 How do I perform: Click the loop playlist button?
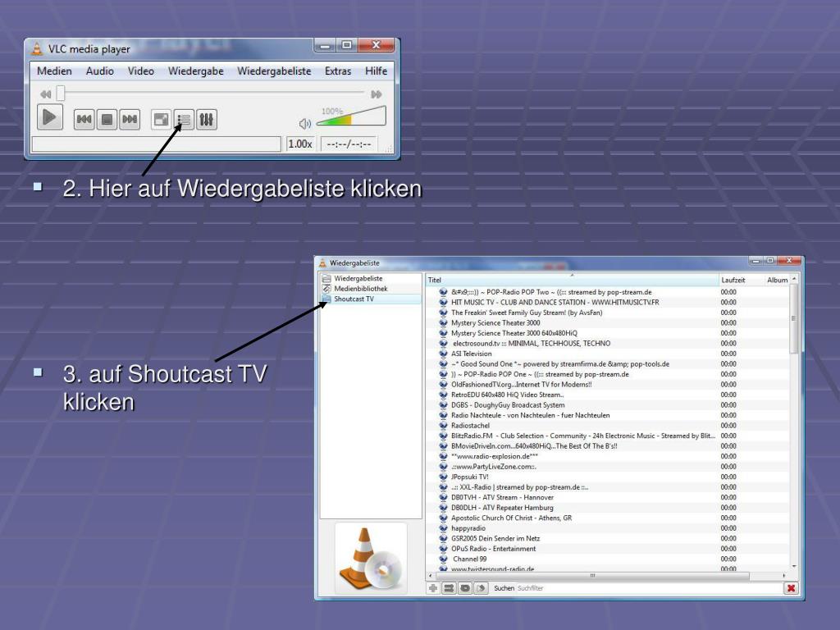465,588
